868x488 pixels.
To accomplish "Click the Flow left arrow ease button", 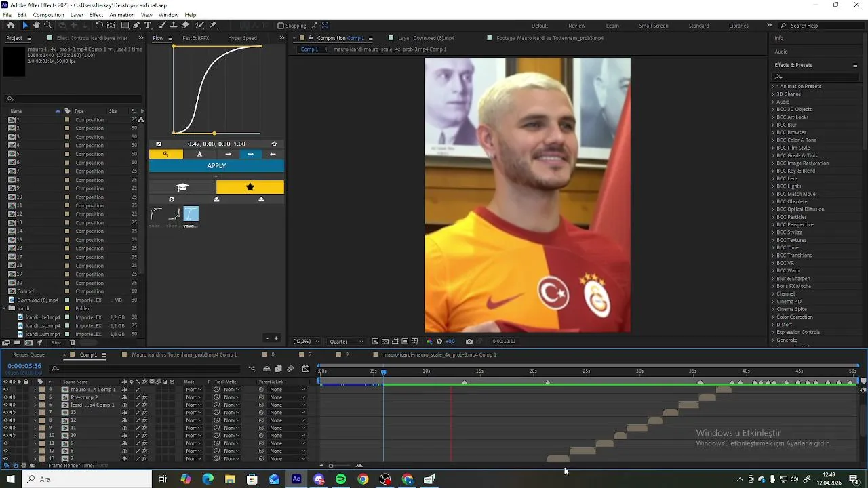I will click(273, 154).
